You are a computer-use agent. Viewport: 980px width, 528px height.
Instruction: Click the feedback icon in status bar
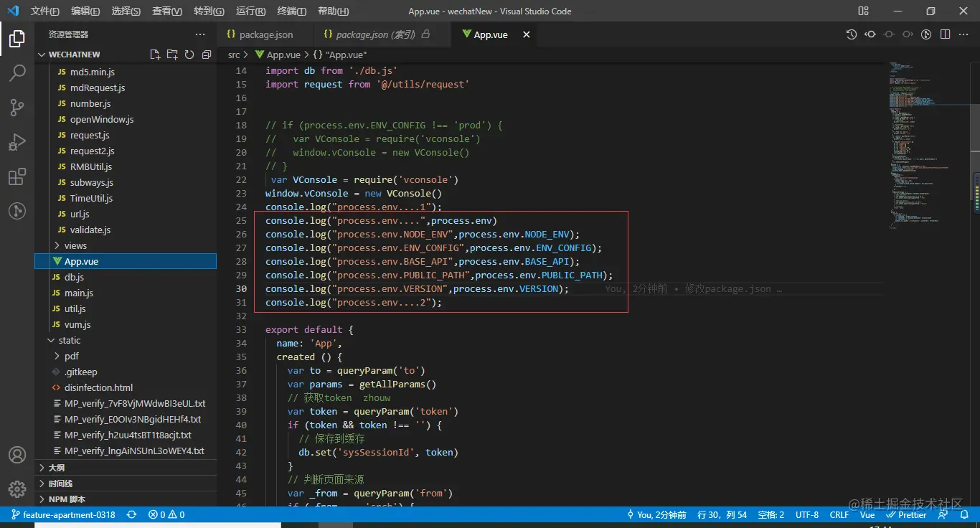click(x=943, y=514)
